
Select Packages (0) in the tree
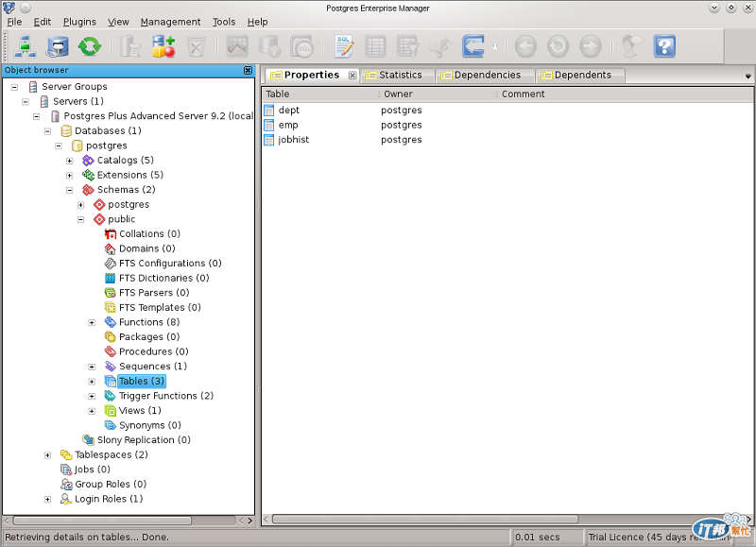click(149, 337)
